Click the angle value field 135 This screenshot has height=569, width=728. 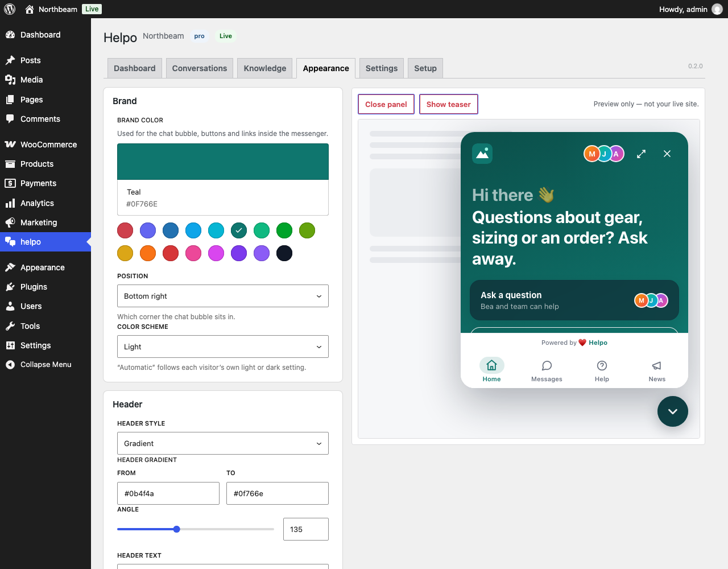[306, 529]
